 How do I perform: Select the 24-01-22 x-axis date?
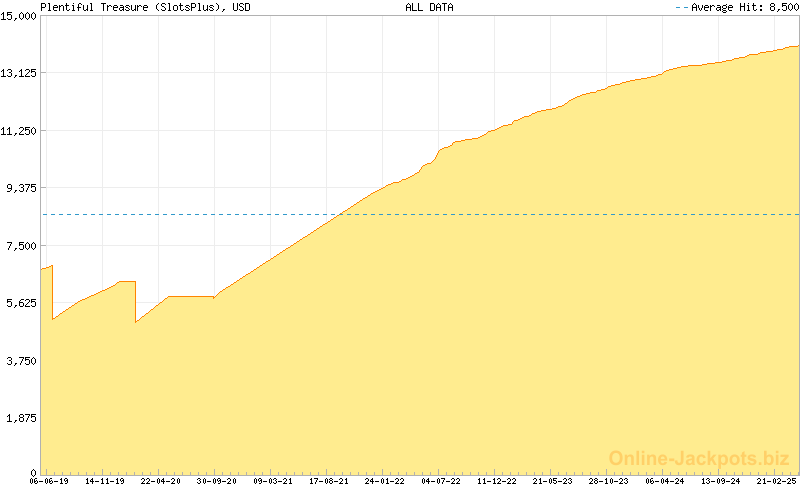[385, 481]
